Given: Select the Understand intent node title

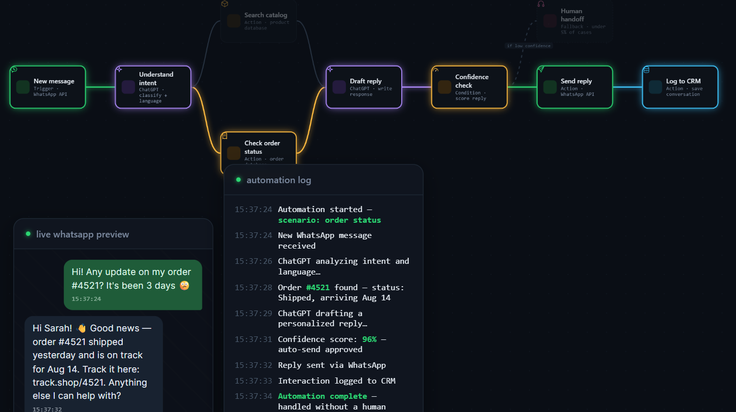Looking at the screenshot, I should coord(156,78).
